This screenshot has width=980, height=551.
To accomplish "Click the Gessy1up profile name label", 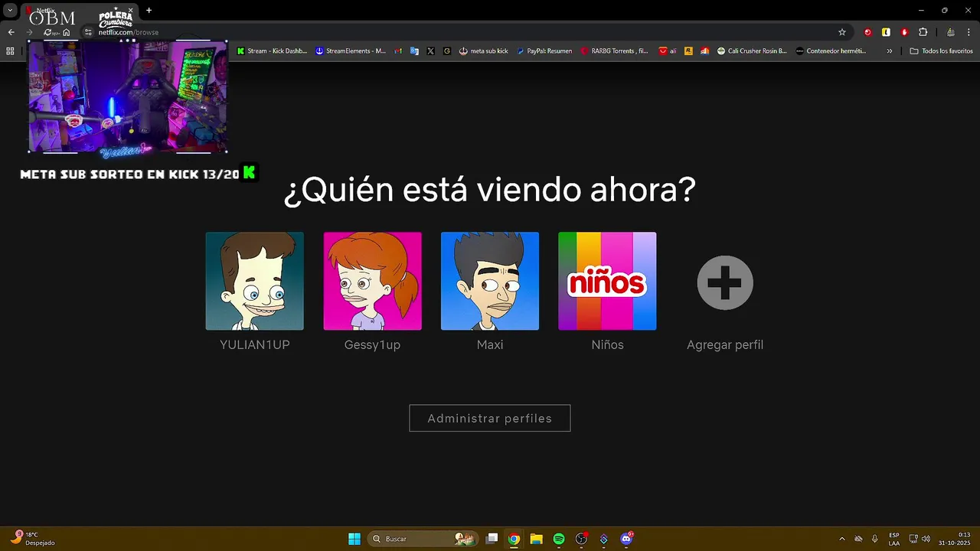I will tap(372, 345).
